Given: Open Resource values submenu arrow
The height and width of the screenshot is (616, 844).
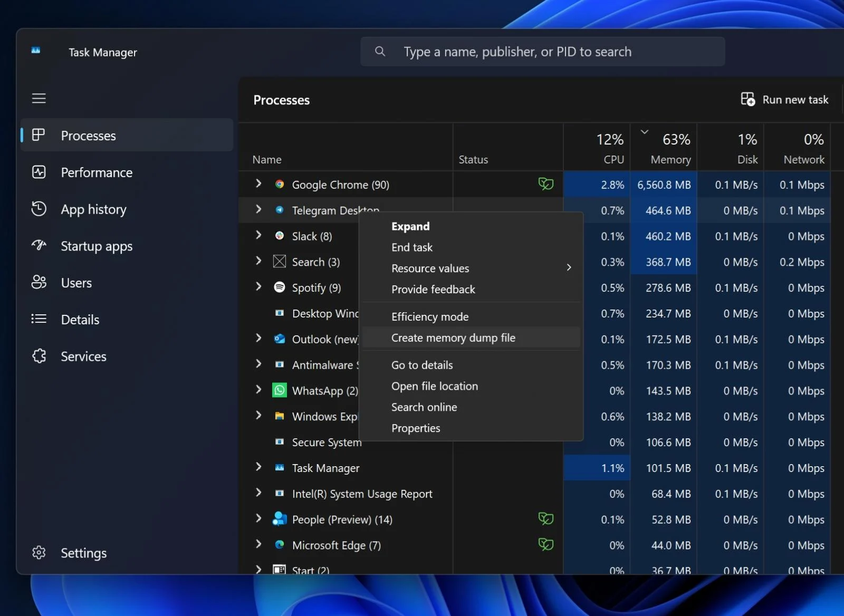Looking at the screenshot, I should point(569,268).
